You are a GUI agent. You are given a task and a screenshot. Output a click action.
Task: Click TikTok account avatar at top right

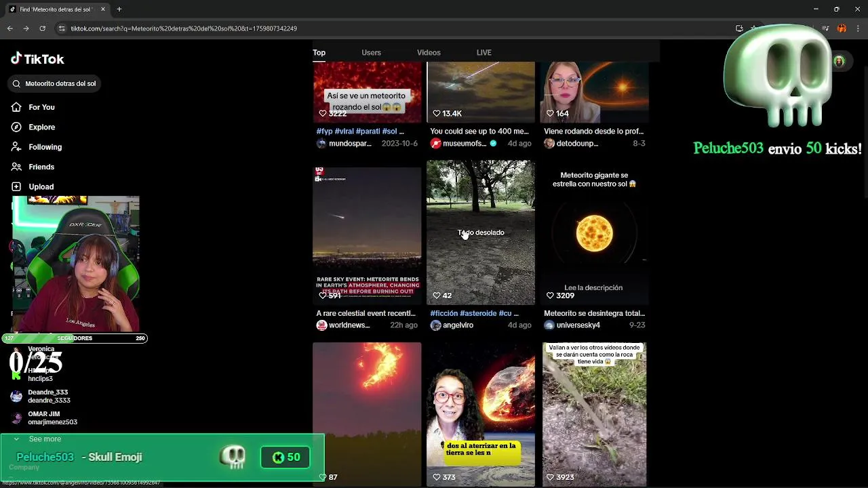tap(839, 62)
